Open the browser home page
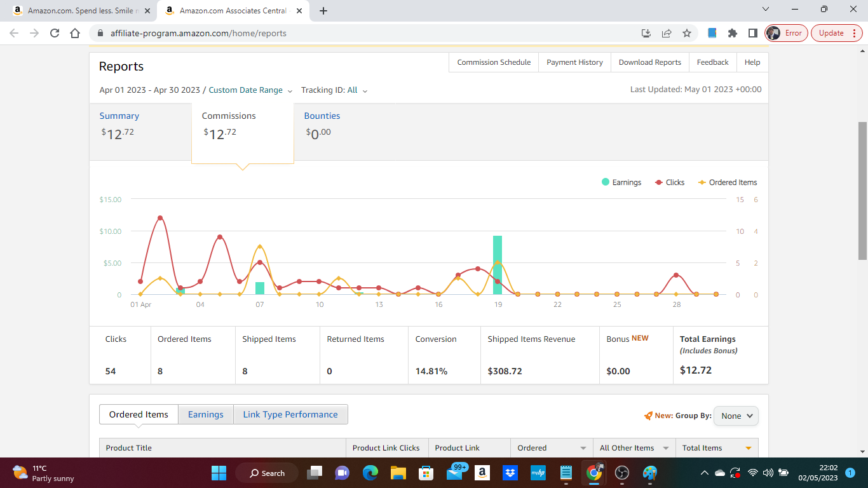The height and width of the screenshot is (488, 868). pyautogui.click(x=75, y=33)
